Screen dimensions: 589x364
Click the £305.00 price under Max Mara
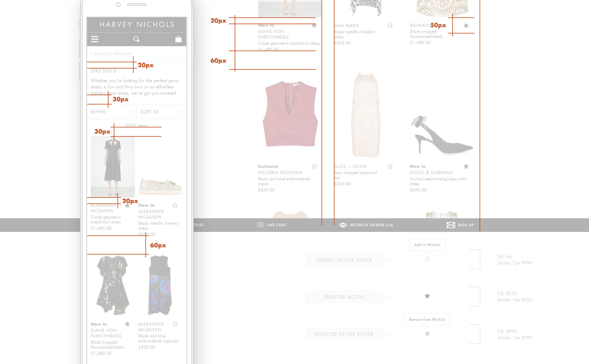(343, 43)
